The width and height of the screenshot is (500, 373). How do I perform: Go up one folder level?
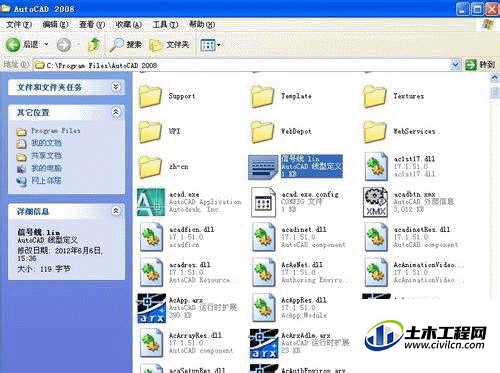coord(94,45)
